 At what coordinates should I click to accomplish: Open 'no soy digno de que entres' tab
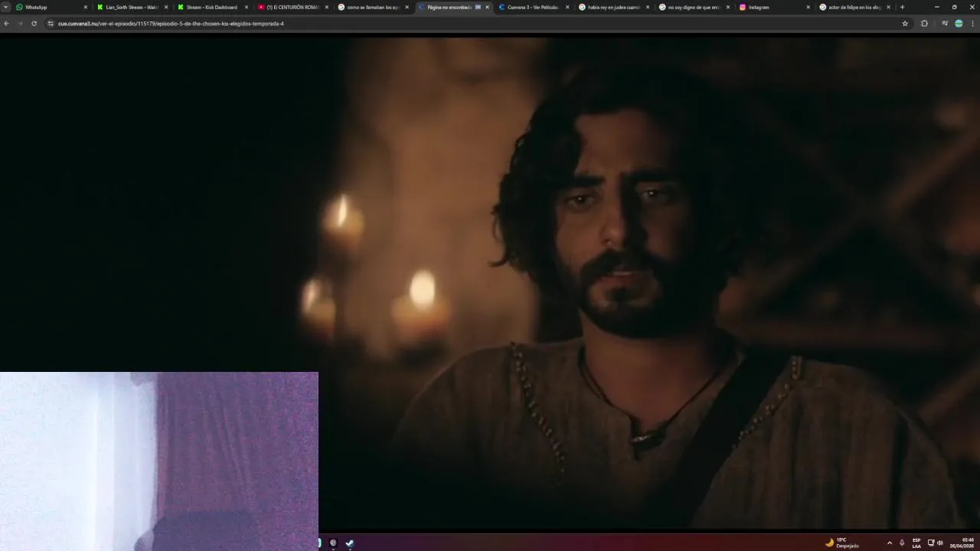pos(693,7)
